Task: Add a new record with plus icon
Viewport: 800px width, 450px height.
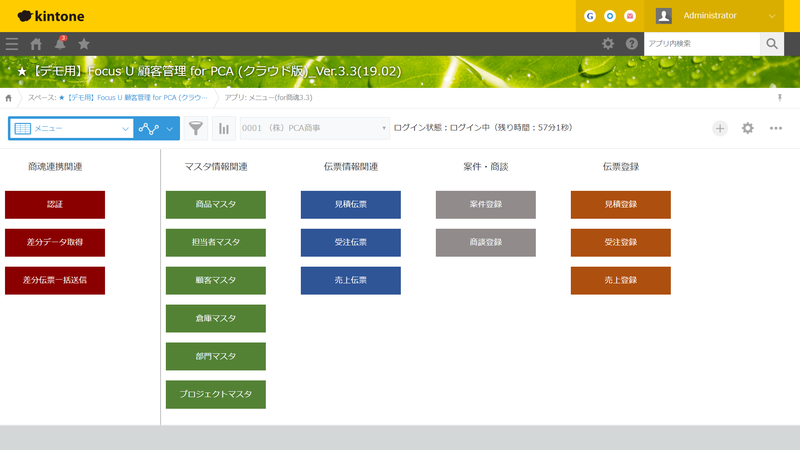Action: coord(720,129)
